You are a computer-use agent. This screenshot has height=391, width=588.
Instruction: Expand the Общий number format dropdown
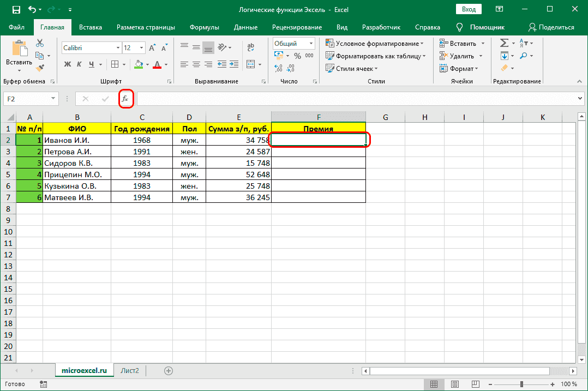pyautogui.click(x=311, y=44)
